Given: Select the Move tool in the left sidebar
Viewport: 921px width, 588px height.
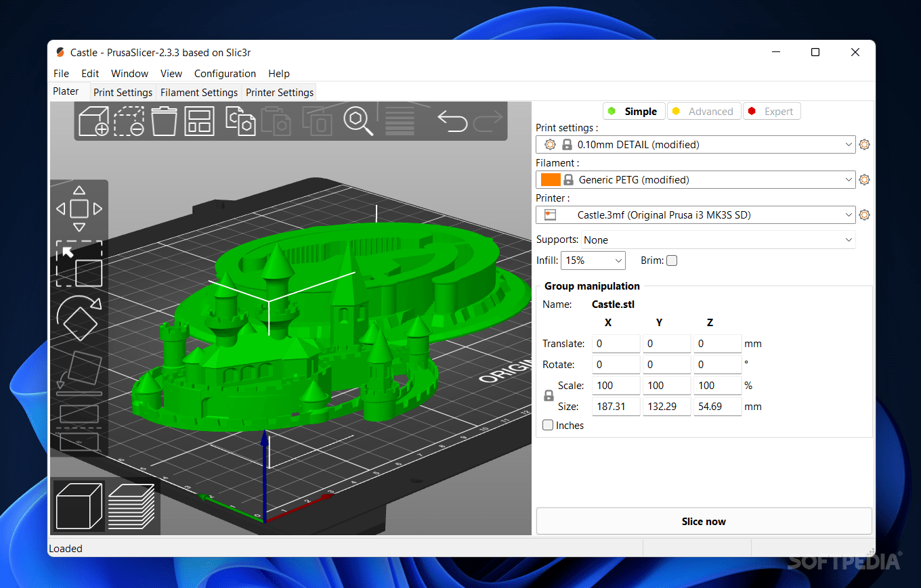Looking at the screenshot, I should (x=79, y=208).
